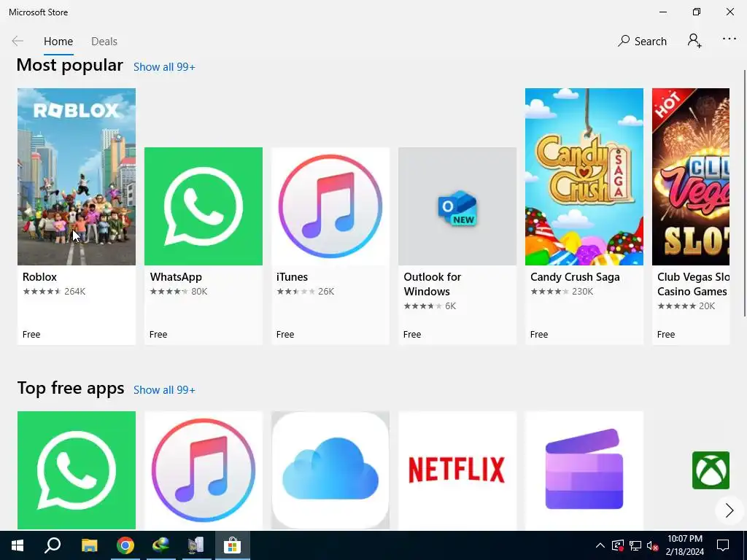Open the Roblox app tile artwork
The image size is (747, 560).
tap(77, 176)
